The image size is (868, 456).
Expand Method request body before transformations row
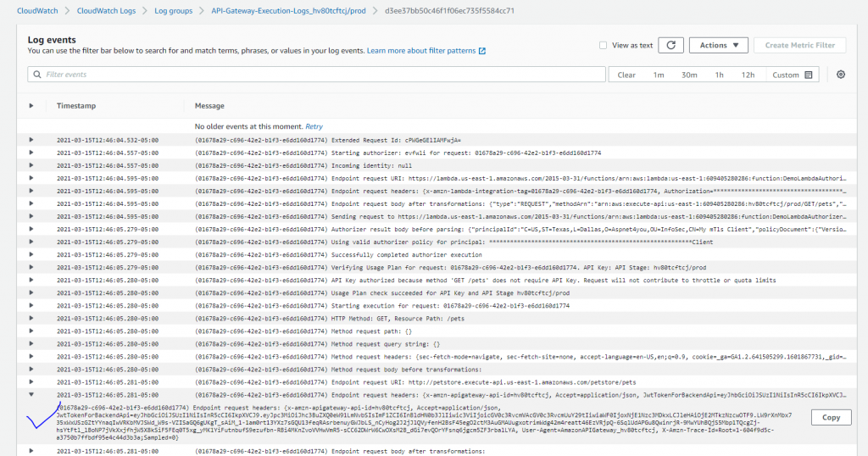pos(31,369)
